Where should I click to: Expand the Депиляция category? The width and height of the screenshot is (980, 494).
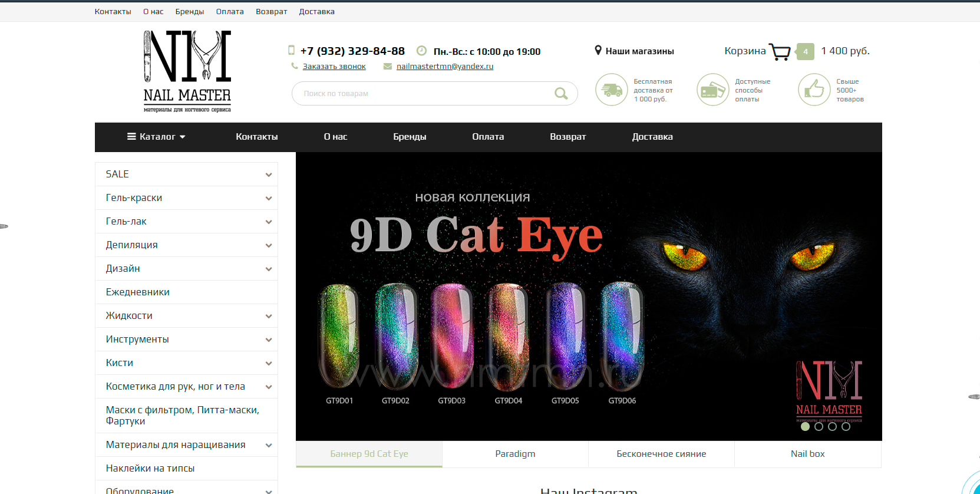point(269,245)
